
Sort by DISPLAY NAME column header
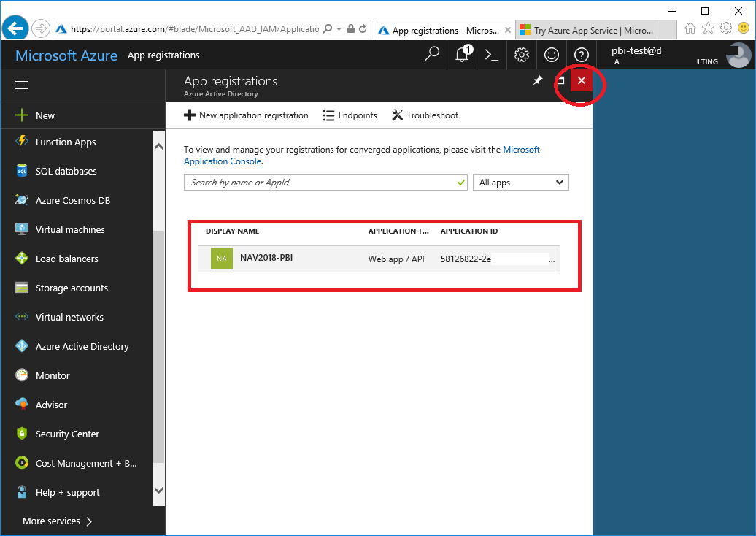tap(232, 231)
